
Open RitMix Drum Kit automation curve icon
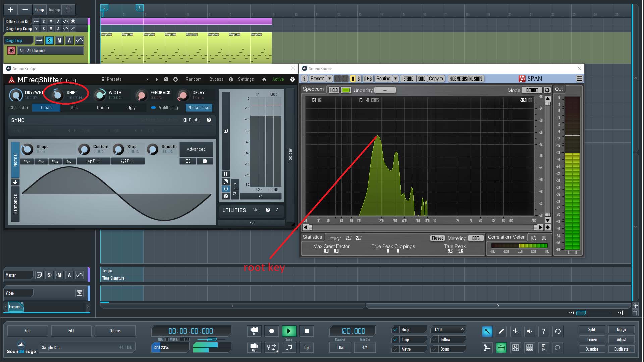tap(66, 21)
